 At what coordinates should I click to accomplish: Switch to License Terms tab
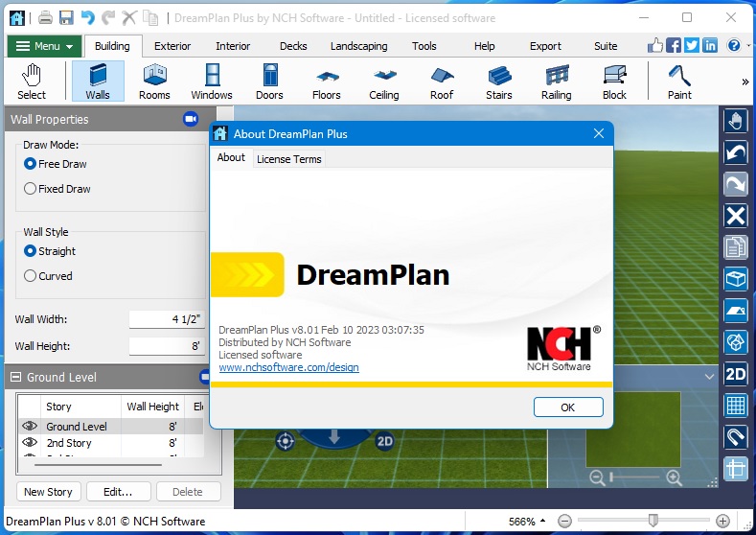tap(288, 159)
